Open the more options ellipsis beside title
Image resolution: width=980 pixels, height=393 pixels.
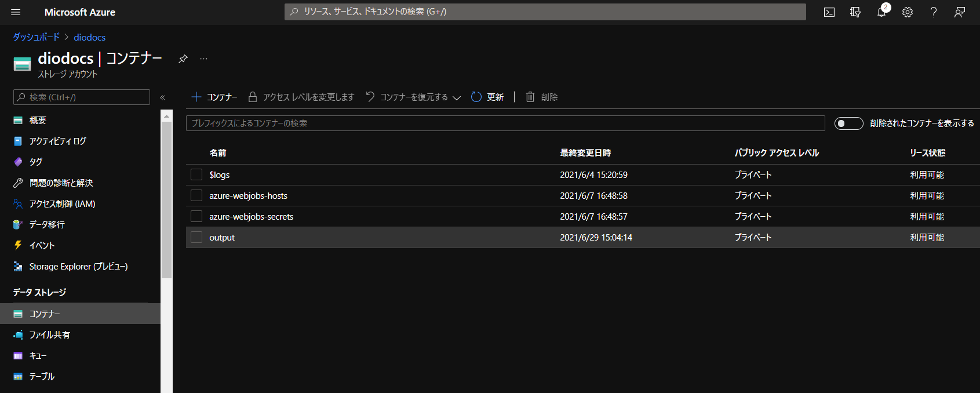(x=203, y=59)
